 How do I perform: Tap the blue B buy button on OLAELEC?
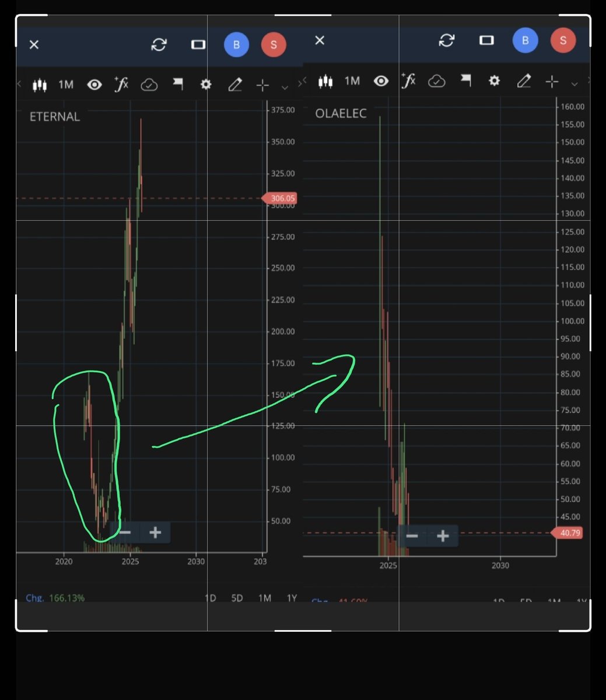(x=525, y=40)
